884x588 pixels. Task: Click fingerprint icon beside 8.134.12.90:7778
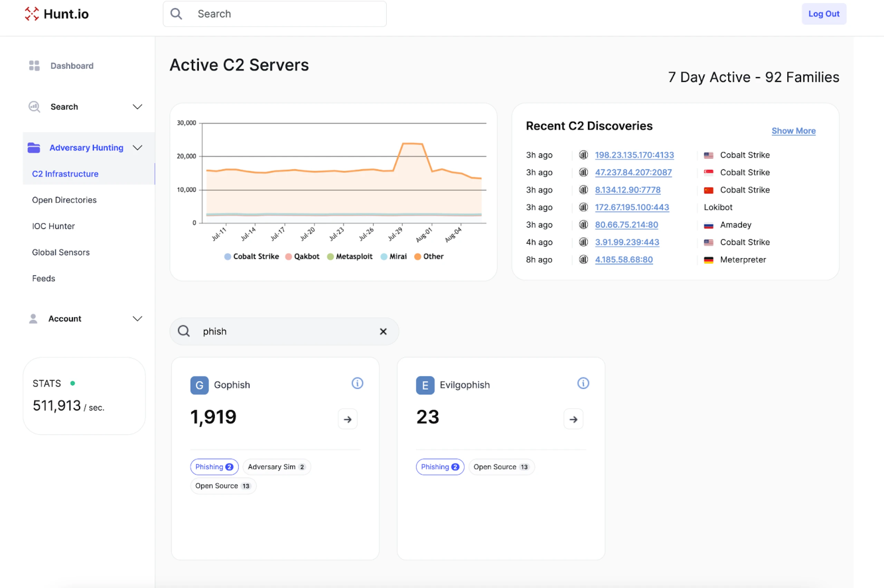[583, 190]
